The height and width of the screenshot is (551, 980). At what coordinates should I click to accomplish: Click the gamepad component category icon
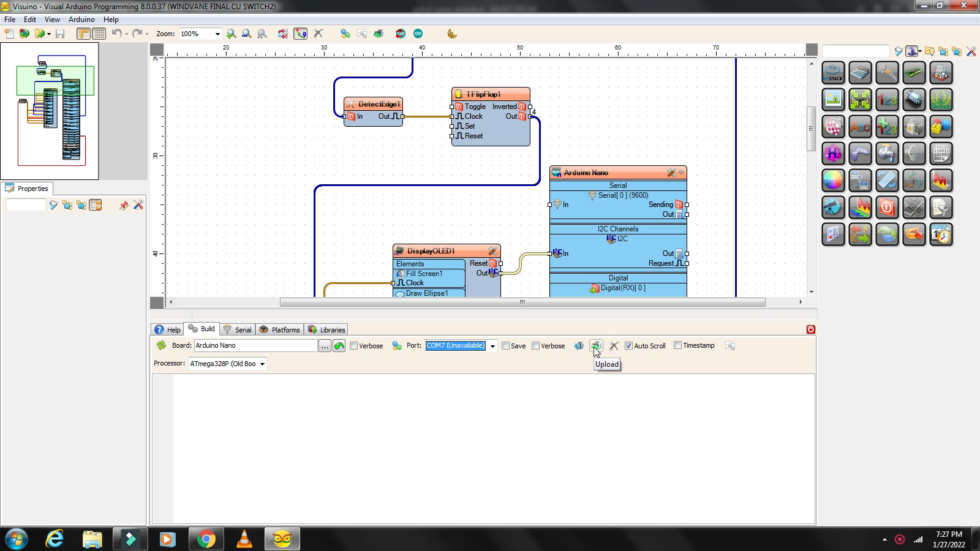[x=860, y=154]
